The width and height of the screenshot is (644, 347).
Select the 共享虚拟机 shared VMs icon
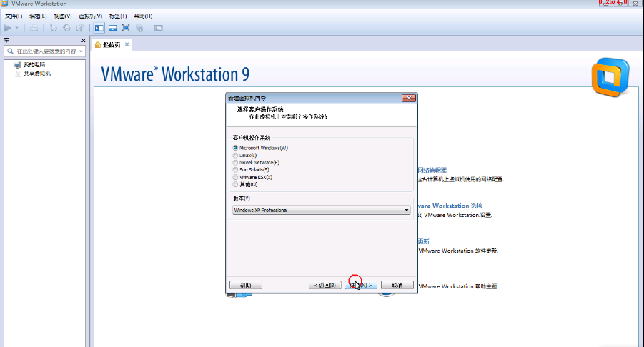pos(18,74)
